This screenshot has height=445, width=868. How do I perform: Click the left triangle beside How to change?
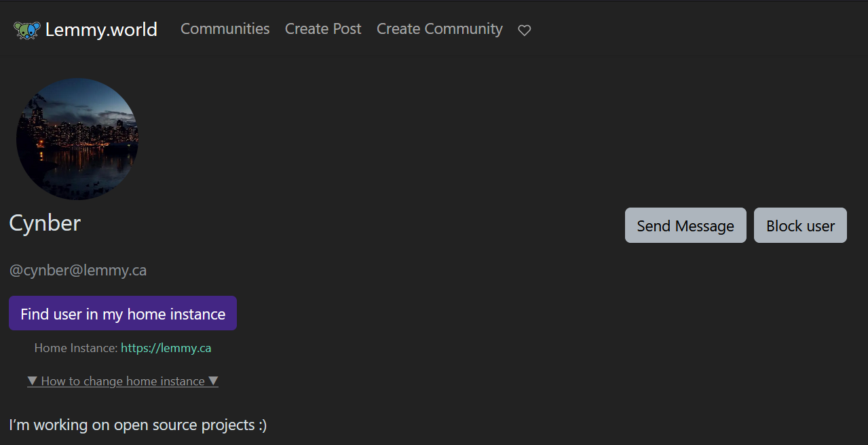(x=32, y=381)
